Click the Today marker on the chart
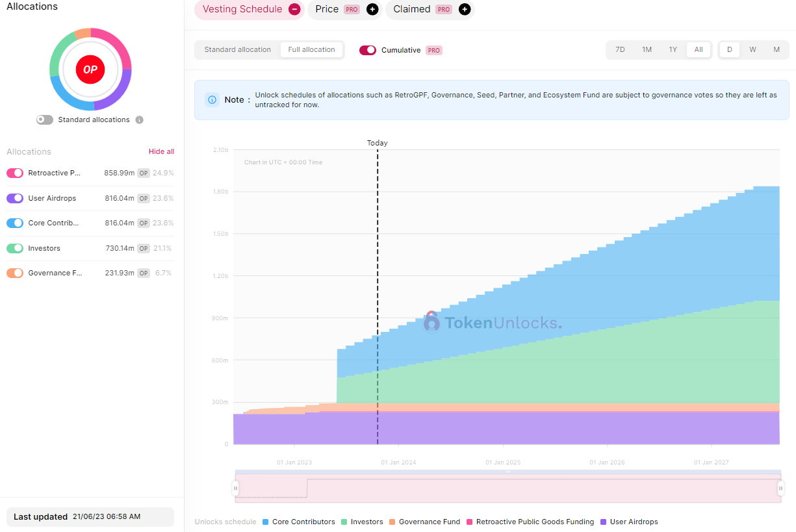The image size is (796, 532). click(378, 143)
